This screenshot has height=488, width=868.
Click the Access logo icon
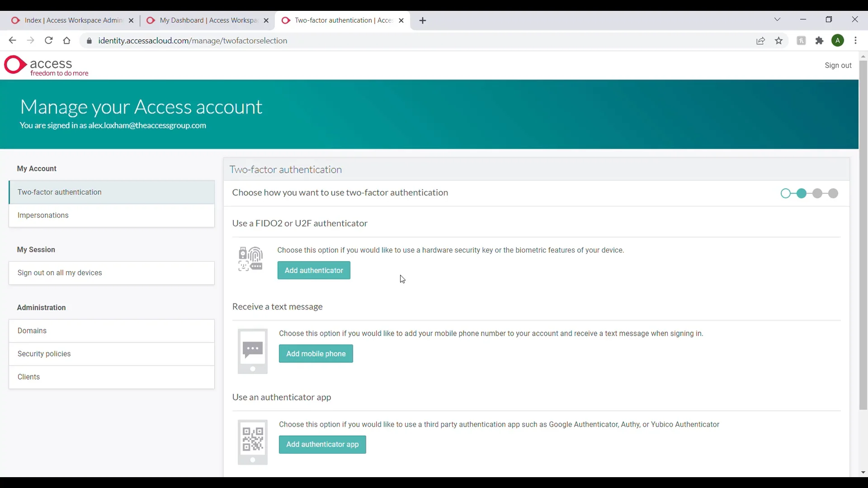(x=15, y=65)
